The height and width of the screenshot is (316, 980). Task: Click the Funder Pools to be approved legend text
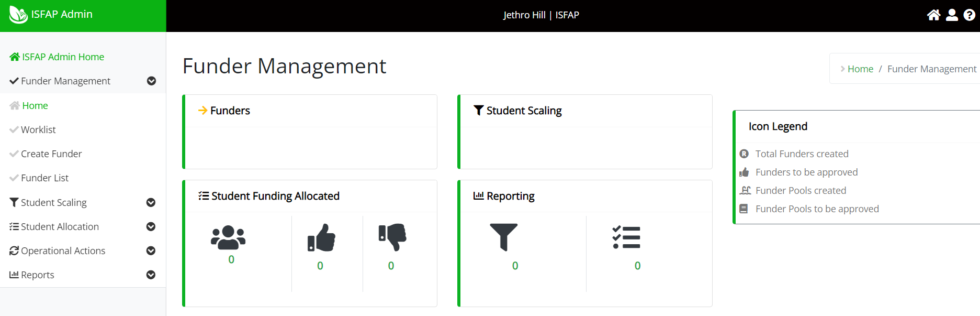pos(817,209)
